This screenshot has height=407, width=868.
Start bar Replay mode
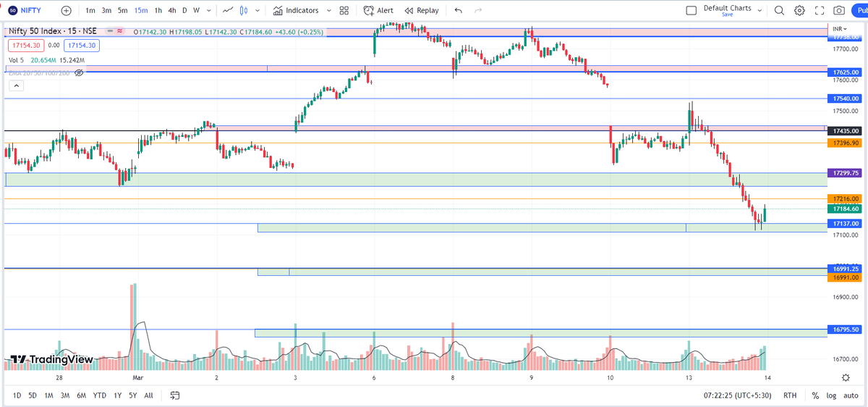click(x=422, y=10)
